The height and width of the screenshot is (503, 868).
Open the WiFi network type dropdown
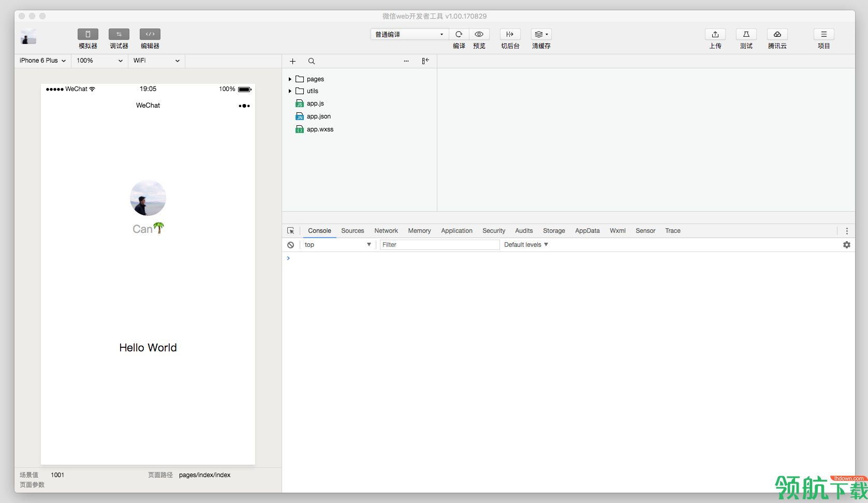(157, 61)
